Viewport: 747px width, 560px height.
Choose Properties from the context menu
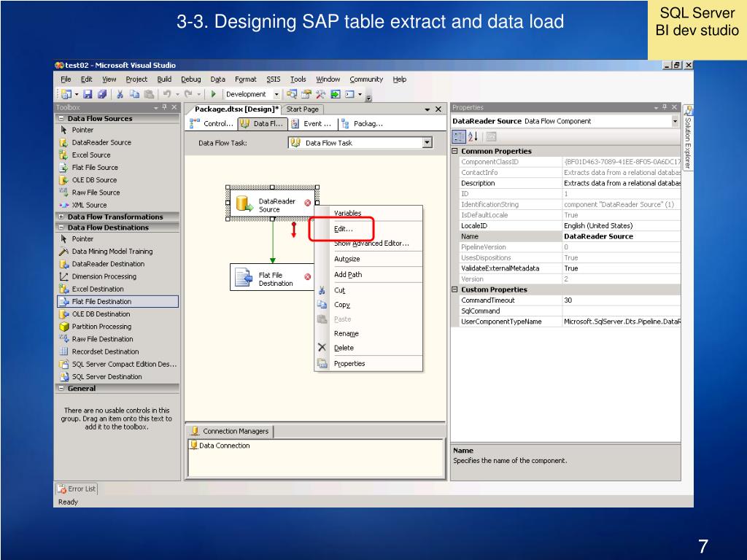tap(368, 364)
